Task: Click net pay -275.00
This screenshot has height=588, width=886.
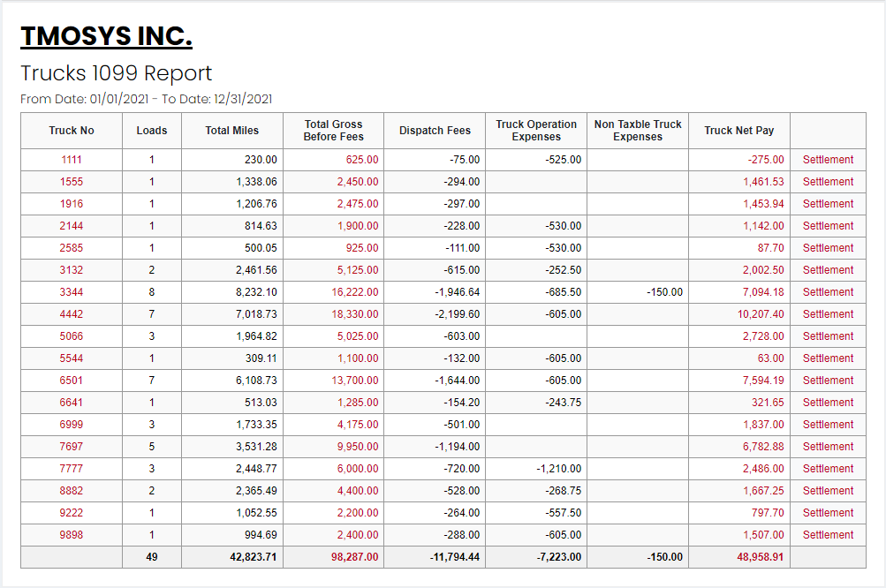Action: [x=766, y=160]
